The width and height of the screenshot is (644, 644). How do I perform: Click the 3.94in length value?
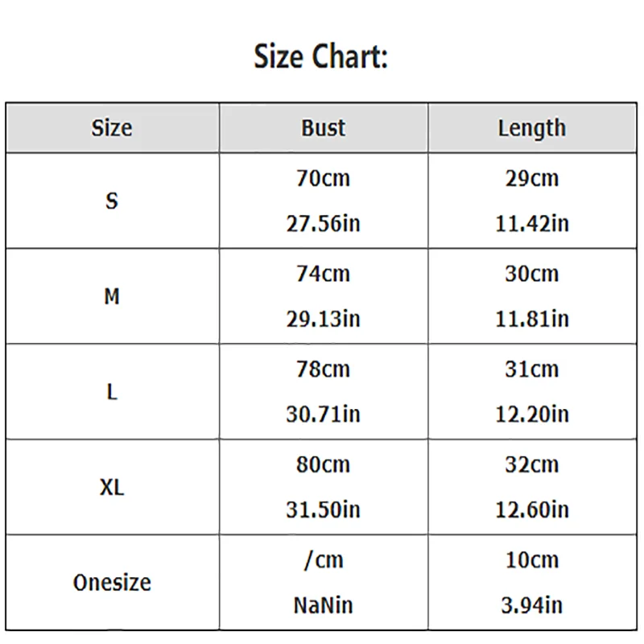tap(532, 605)
